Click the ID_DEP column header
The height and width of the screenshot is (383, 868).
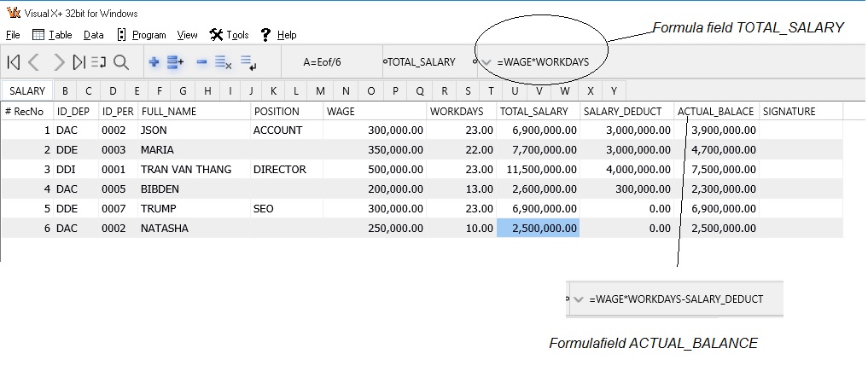click(x=77, y=111)
